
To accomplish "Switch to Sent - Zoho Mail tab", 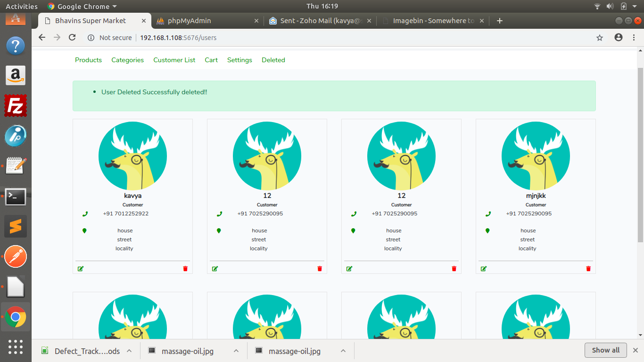I will point(321,21).
